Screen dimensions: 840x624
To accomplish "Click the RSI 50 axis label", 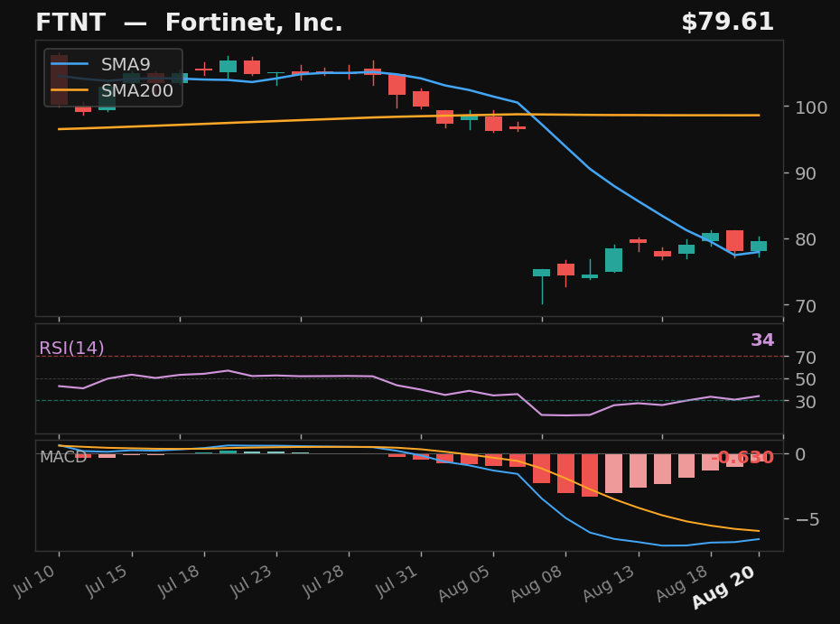I will 806,379.
